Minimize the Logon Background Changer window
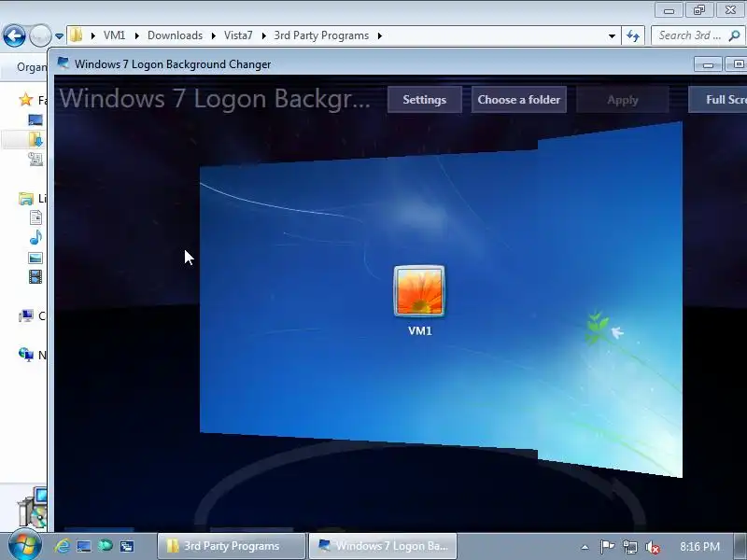The width and height of the screenshot is (747, 560). coord(708,63)
